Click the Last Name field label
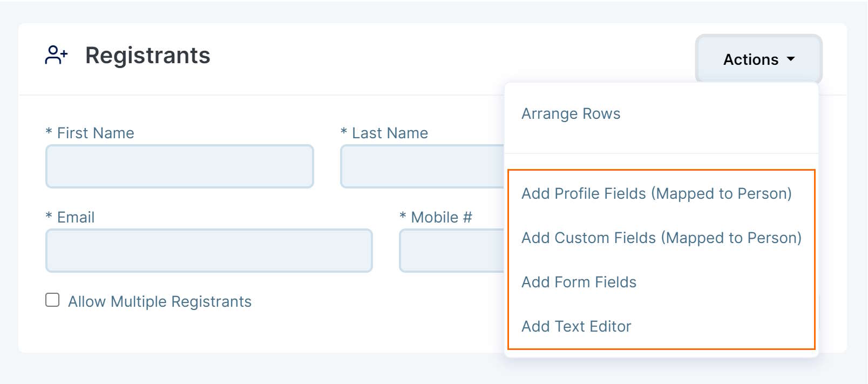Image resolution: width=868 pixels, height=384 pixels. click(390, 133)
